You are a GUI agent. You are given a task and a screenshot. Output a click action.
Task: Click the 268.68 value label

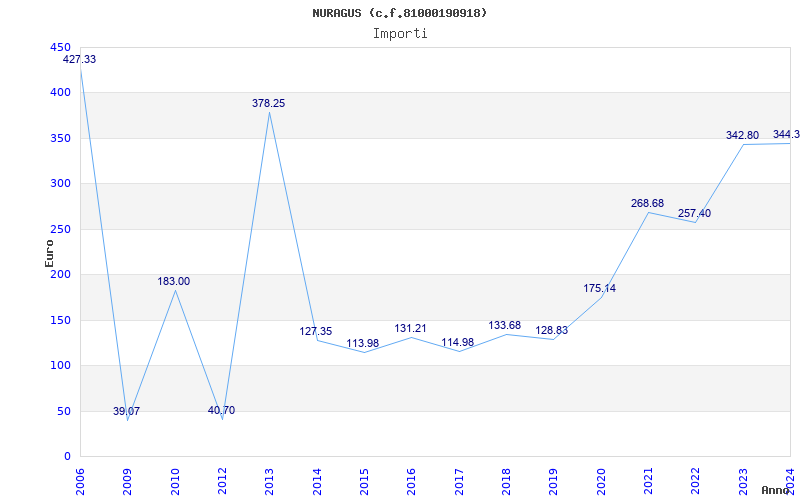click(647, 203)
